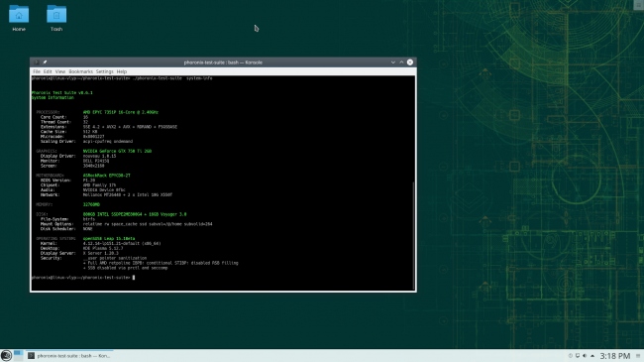Image resolution: width=644 pixels, height=362 pixels.
Task: Open the Help menu in Konsole
Action: (122, 71)
